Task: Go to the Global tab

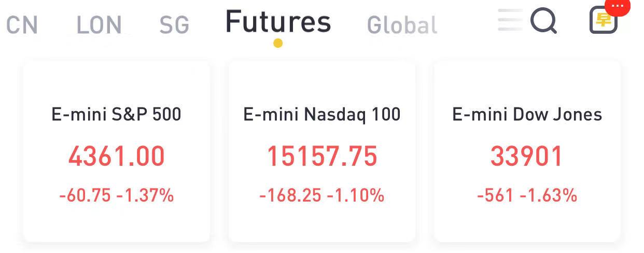Action: pyautogui.click(x=402, y=24)
